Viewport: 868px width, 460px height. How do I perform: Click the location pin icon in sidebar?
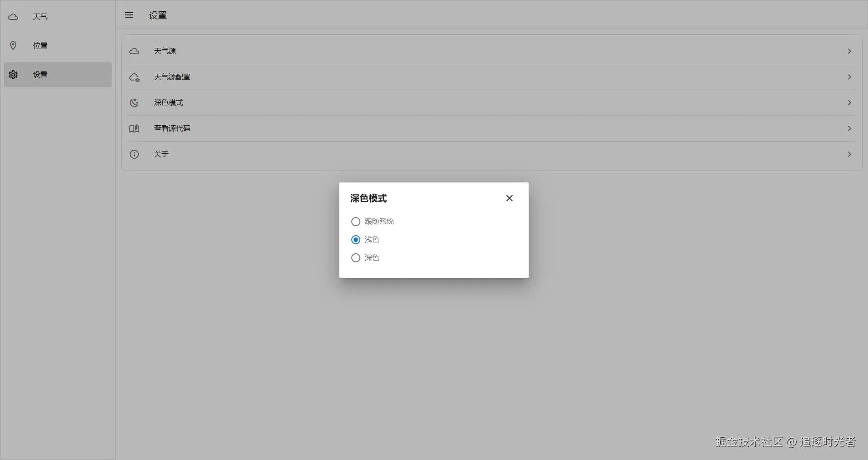(x=13, y=46)
